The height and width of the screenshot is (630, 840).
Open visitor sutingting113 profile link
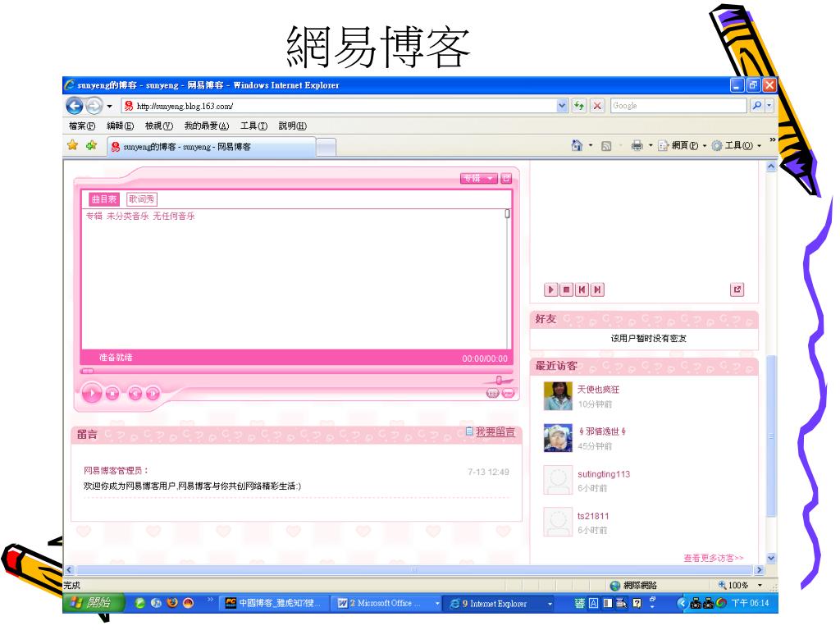pos(604,474)
